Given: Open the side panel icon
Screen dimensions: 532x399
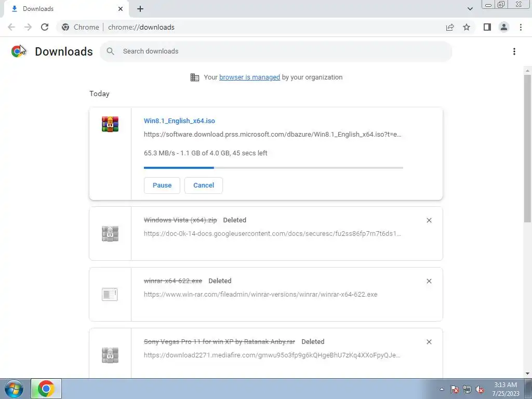Looking at the screenshot, I should click(x=487, y=27).
